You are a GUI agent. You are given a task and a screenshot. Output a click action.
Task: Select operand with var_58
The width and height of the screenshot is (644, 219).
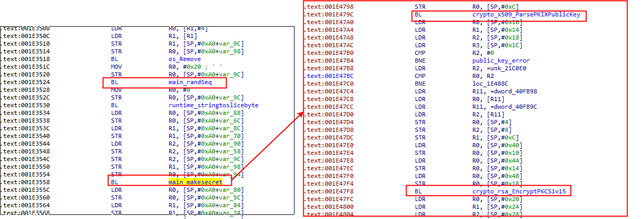[x=206, y=151]
